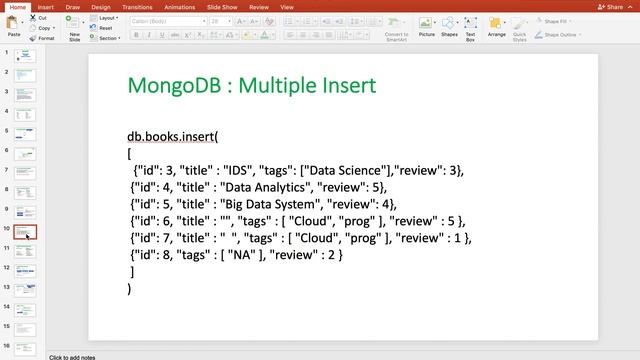The image size is (640, 360).
Task: Toggle Italic formatting
Action: [x=149, y=36]
